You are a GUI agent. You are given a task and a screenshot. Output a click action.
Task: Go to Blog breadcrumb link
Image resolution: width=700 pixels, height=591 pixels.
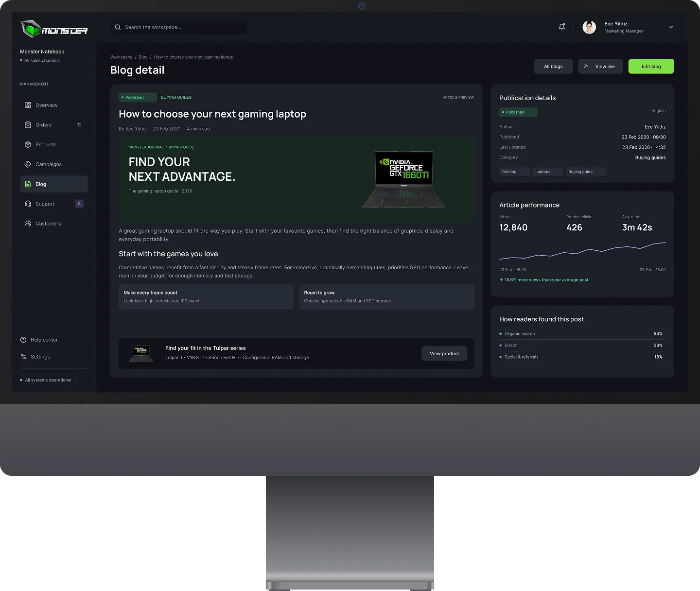143,57
